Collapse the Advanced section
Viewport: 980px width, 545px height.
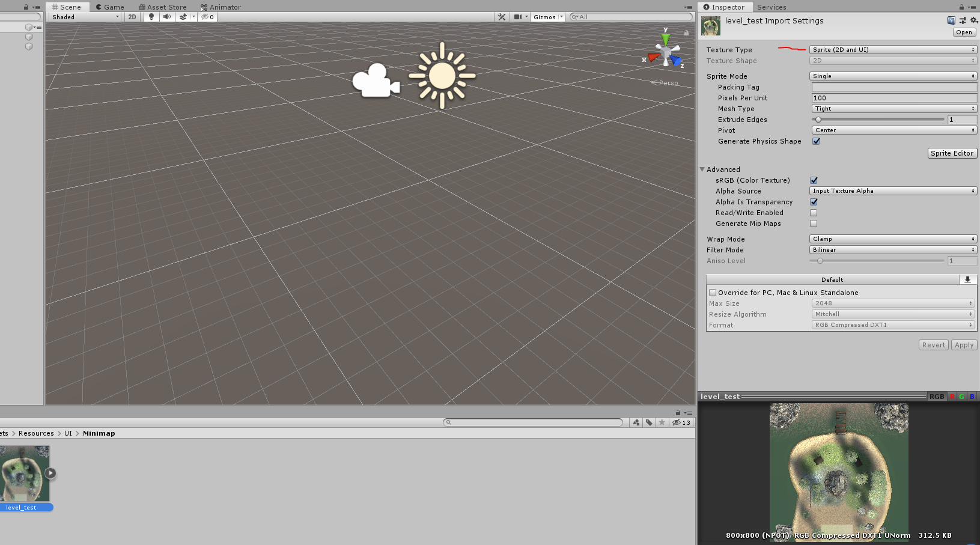[702, 169]
